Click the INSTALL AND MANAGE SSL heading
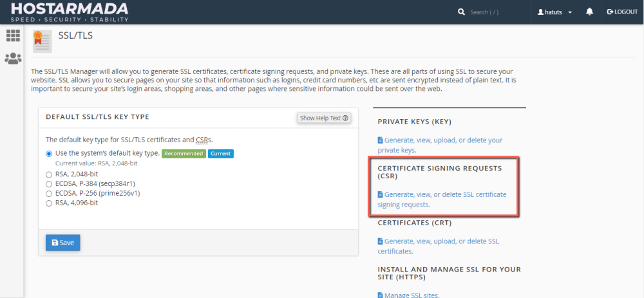Viewport: 644px width, 298px height. point(450,274)
